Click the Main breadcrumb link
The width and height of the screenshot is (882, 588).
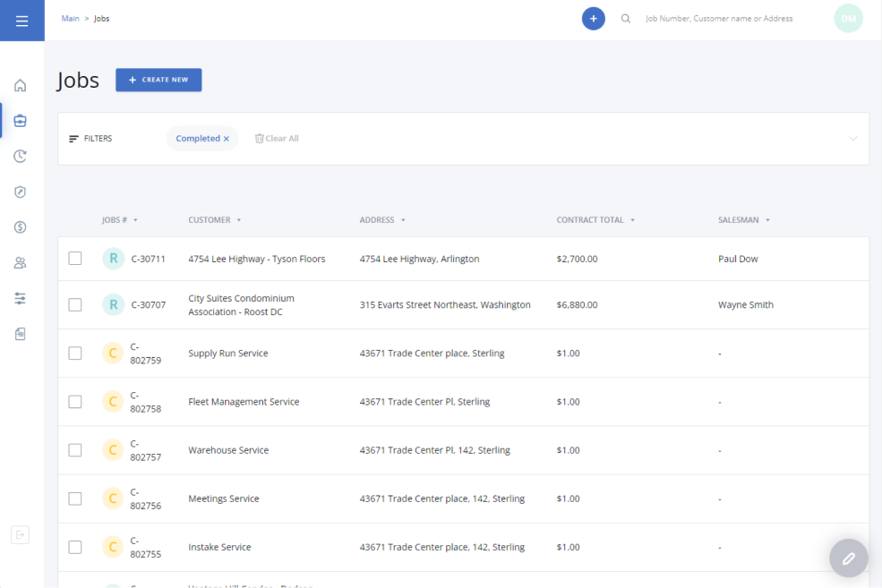[x=70, y=19]
